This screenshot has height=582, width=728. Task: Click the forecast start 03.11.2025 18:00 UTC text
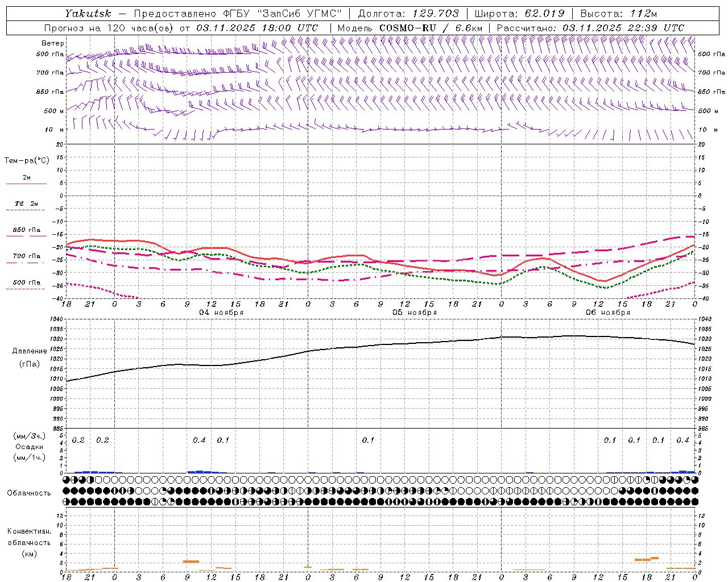(257, 28)
